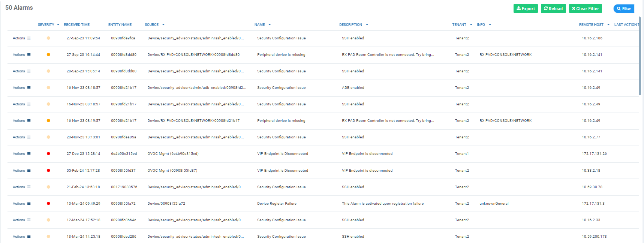Sort by the Received Time column header
This screenshot has width=644, height=243.
tap(76, 25)
